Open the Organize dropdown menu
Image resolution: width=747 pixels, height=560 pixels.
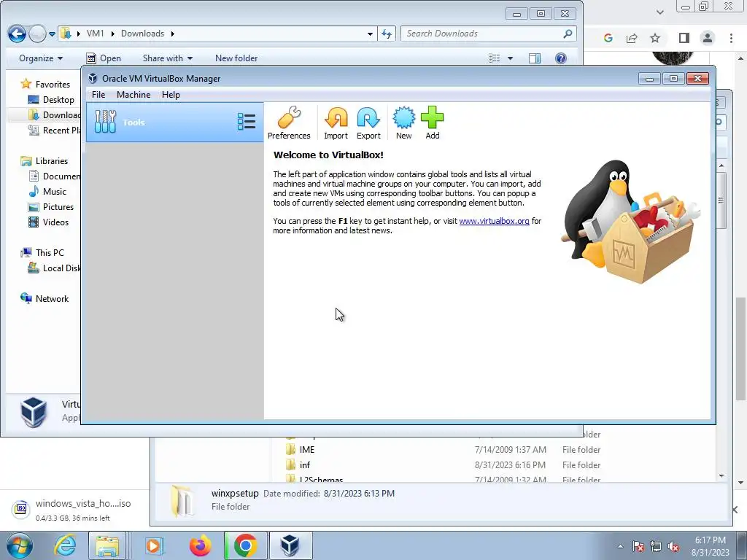tap(41, 58)
